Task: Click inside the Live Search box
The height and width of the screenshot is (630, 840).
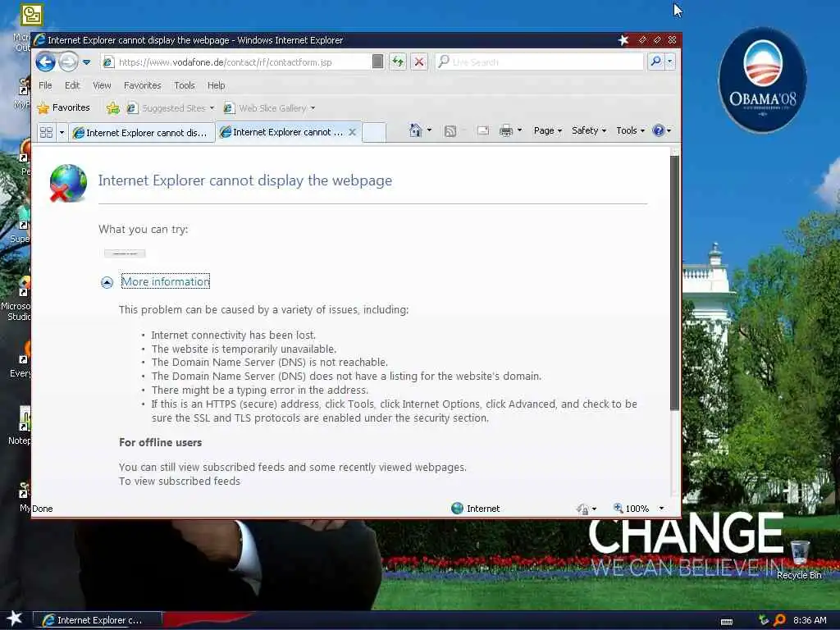Action: (540, 62)
